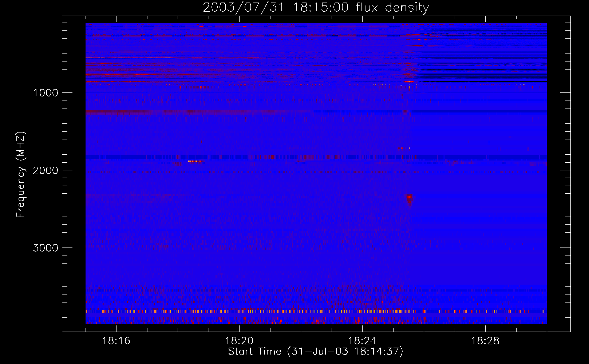Click the 'Start Time (31-Jul-03 18:14:37)' label
589x364 pixels.
click(x=316, y=352)
